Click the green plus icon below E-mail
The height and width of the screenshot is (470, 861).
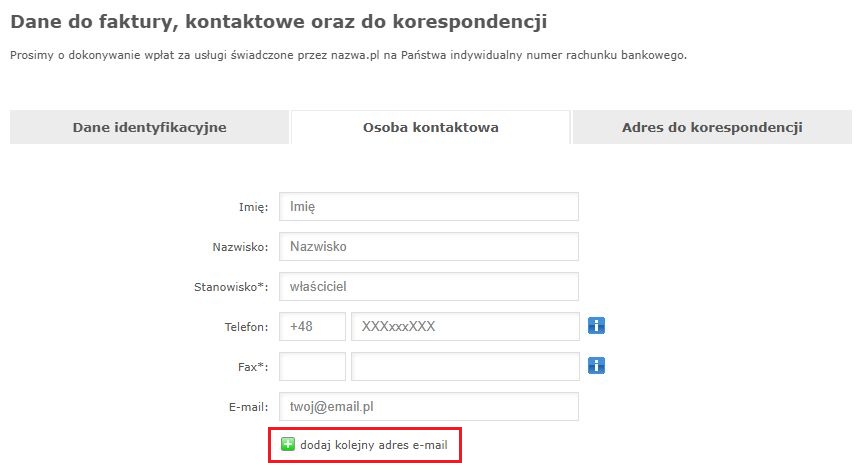(x=288, y=444)
